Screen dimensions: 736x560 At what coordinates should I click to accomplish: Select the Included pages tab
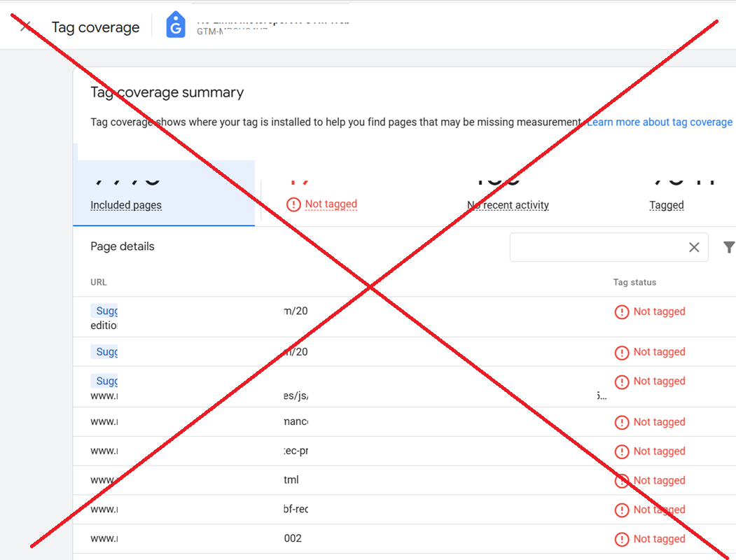click(126, 204)
